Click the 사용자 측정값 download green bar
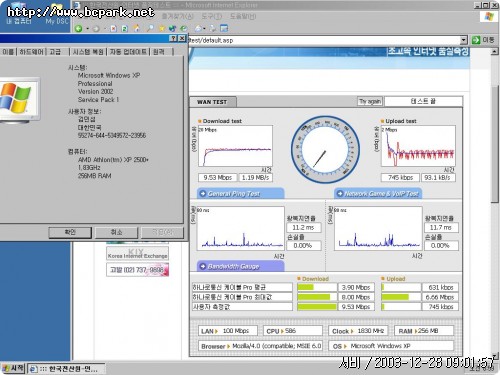The height and width of the screenshot is (375, 500). coord(317,307)
